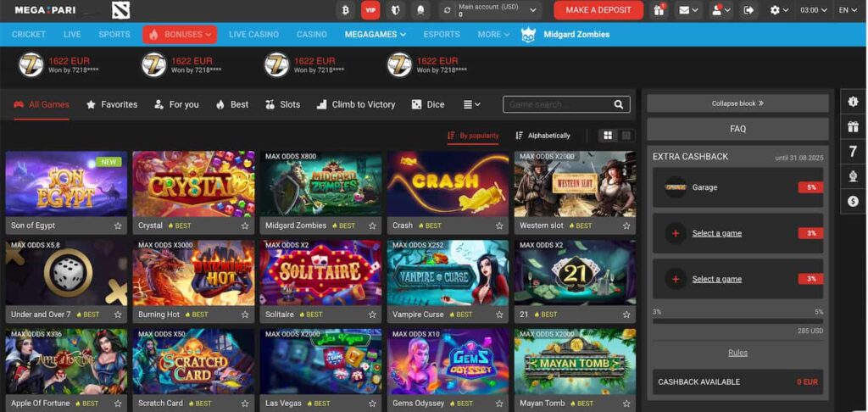Open the dollar coin sidebar icon
Screen dimensions: 868x412
[x=853, y=202]
